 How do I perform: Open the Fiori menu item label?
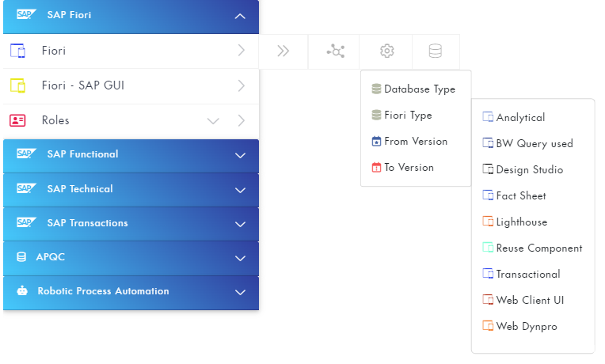(x=54, y=51)
